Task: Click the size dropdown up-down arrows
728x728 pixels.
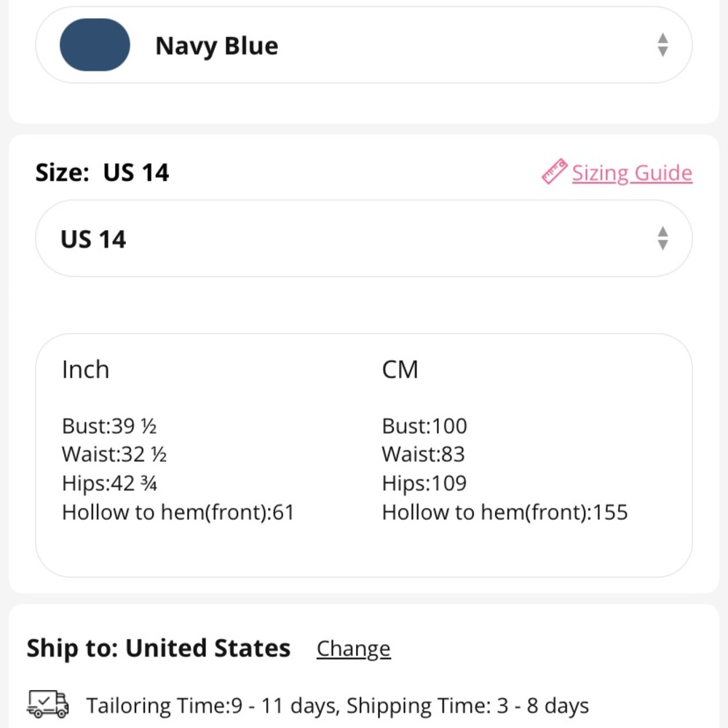Action: 662,238
